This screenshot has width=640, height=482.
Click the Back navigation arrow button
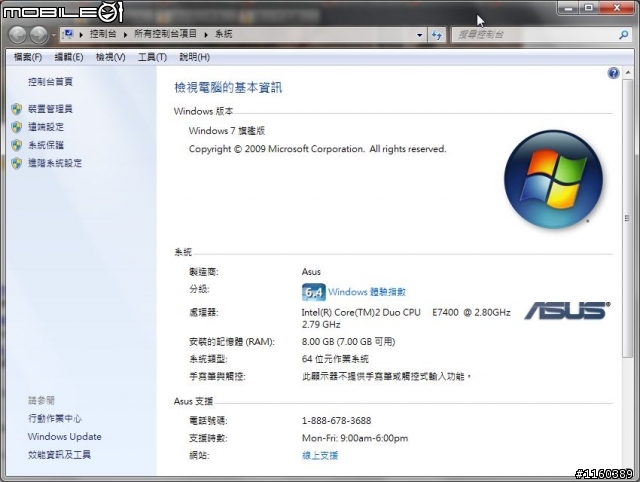click(x=18, y=35)
